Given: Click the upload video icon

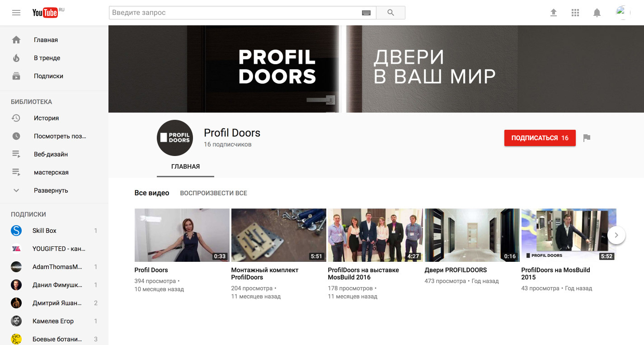Looking at the screenshot, I should point(554,13).
